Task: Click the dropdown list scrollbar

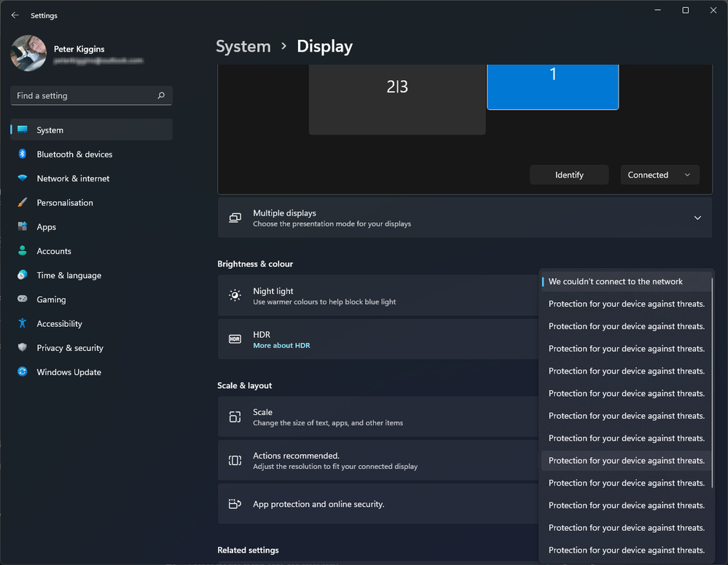Action: (712, 382)
